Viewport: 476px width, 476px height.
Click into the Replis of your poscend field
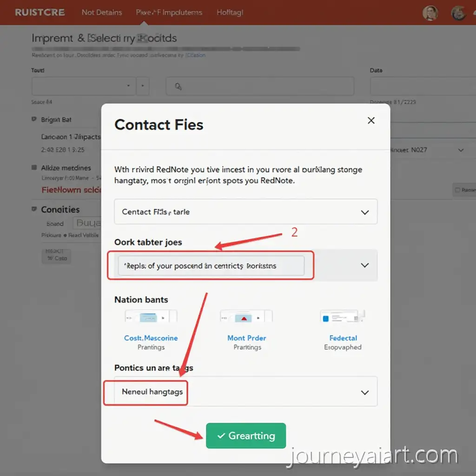click(211, 266)
